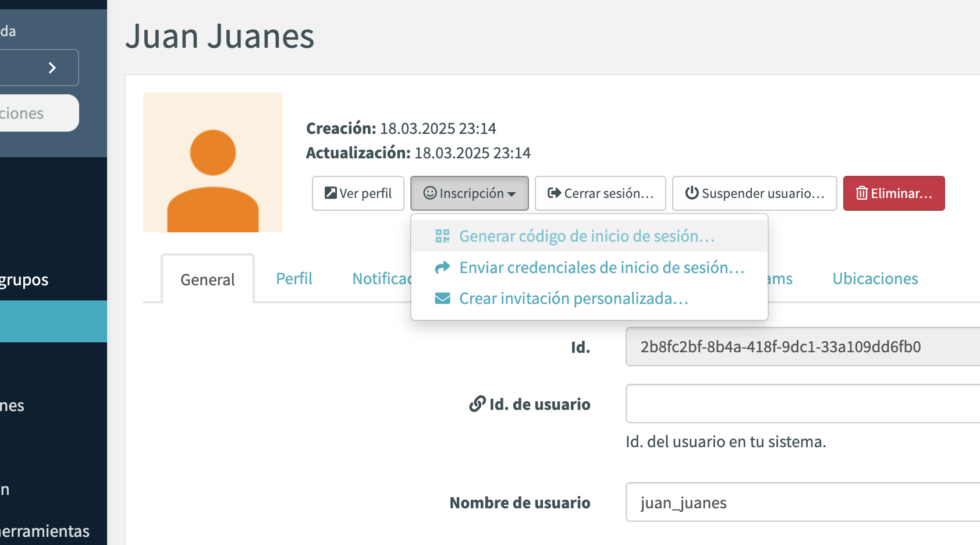The height and width of the screenshot is (545, 980).
Task: Click 'Id. del usuario en tu sistema' help text
Action: pyautogui.click(x=726, y=441)
